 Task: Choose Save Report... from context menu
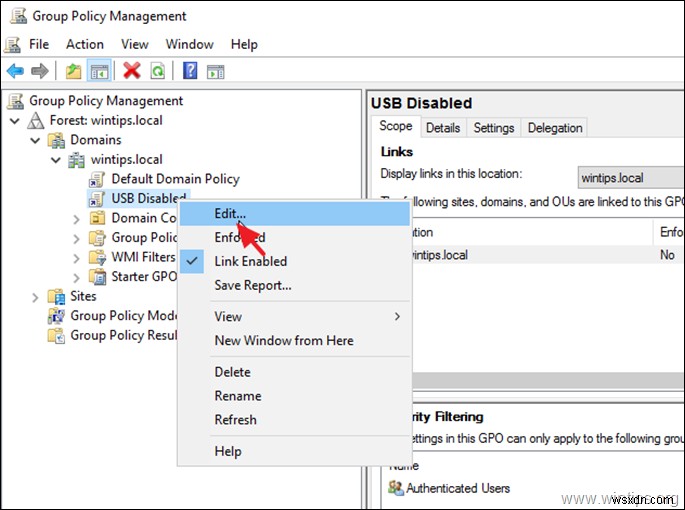(x=295, y=285)
